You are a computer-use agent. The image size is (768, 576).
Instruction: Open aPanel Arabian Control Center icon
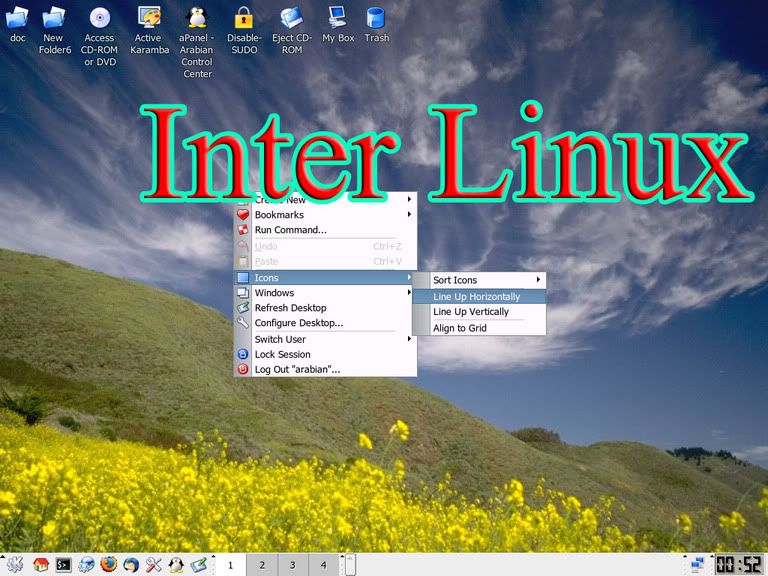point(197,19)
